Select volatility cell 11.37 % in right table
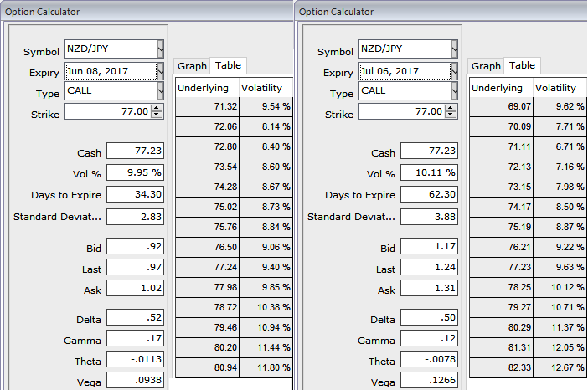 pyautogui.click(x=560, y=328)
